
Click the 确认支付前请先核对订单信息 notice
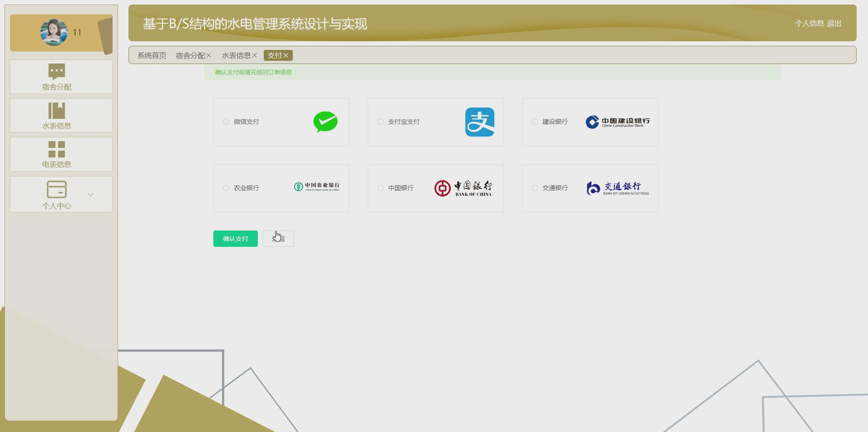253,72
